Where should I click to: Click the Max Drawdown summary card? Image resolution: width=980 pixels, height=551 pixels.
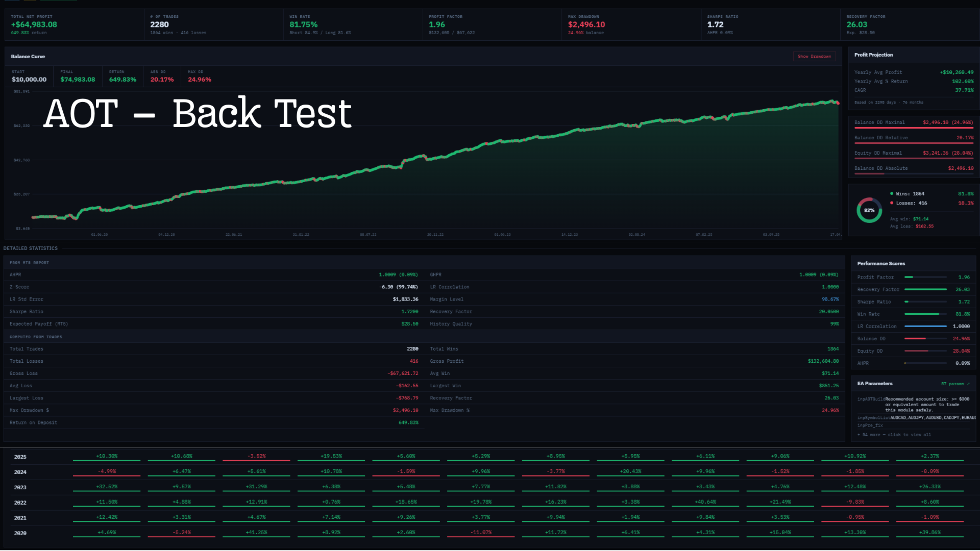click(x=630, y=24)
